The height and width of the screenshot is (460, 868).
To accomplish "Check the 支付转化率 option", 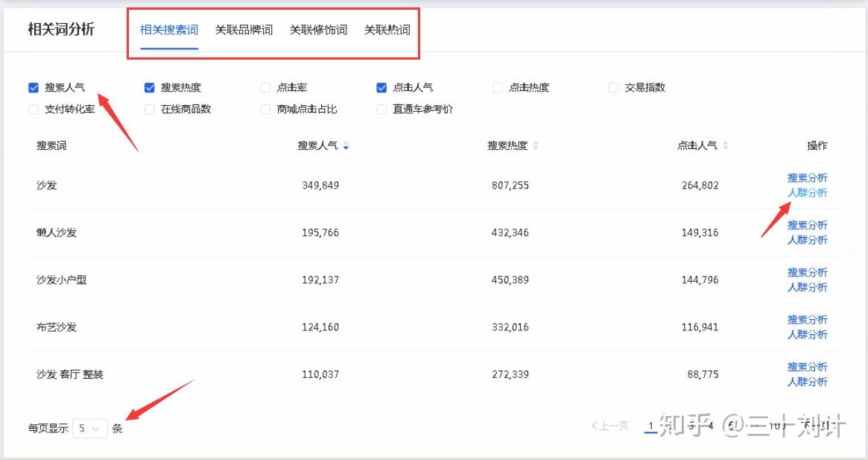I will 34,109.
